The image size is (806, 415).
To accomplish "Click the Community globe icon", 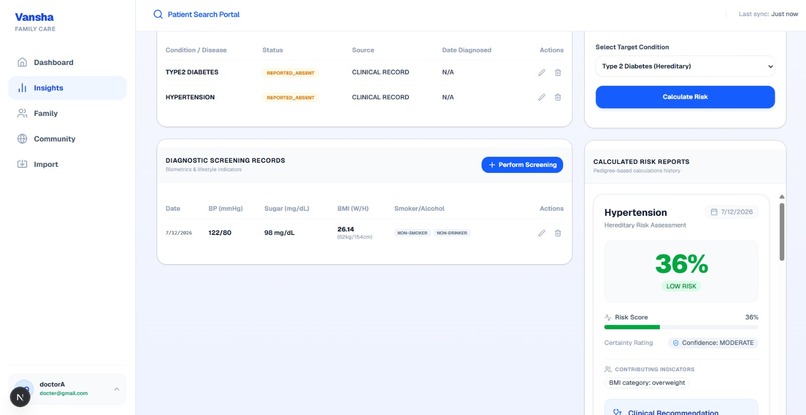I will [x=22, y=139].
